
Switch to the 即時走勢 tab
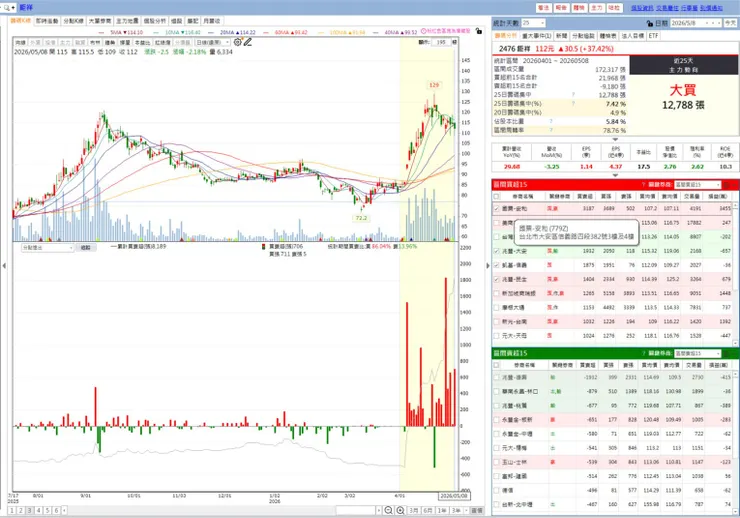coord(47,21)
